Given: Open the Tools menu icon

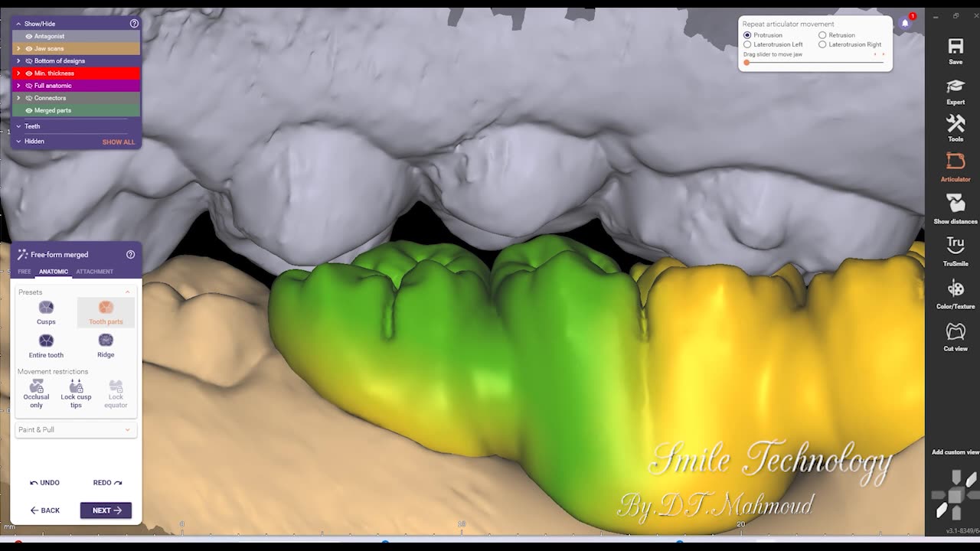Looking at the screenshot, I should pyautogui.click(x=955, y=128).
